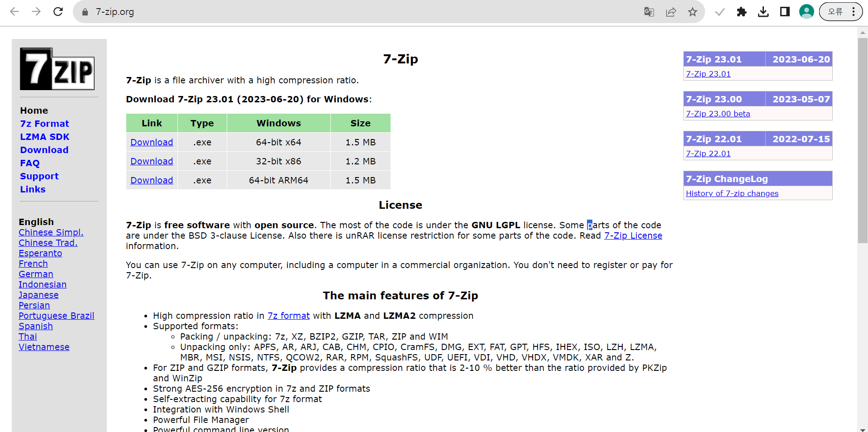
Task: Click the page's vertical scrollbar thumb
Action: click(x=863, y=140)
